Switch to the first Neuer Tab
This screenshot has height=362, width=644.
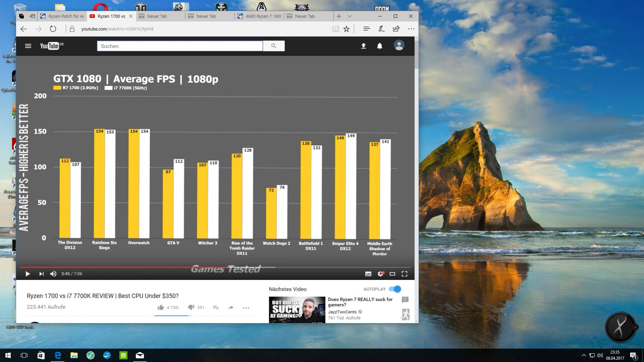(x=161, y=16)
